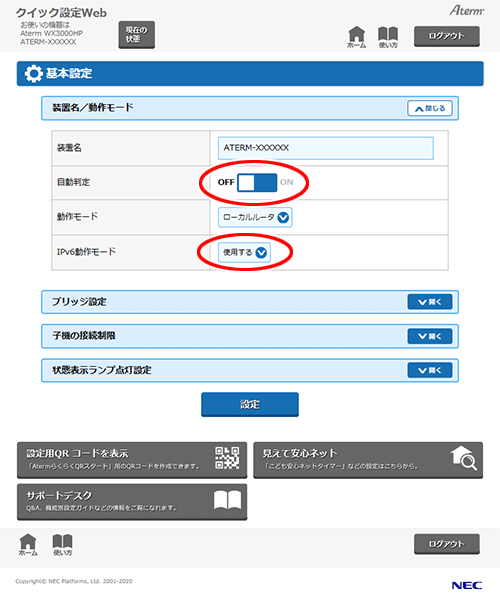Viewport: 500px width, 604px height.
Task: Click the 基本設定 gear icon
Action: coord(34,73)
